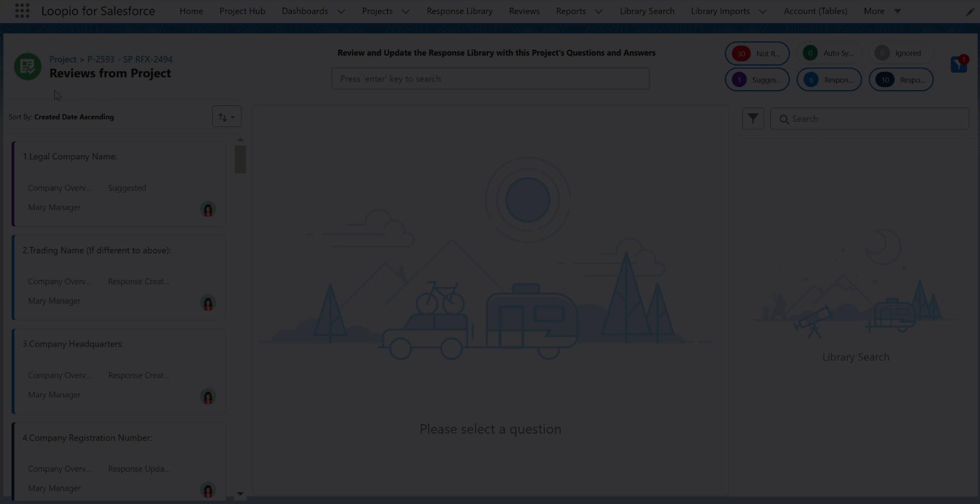Open the App Launcher grid icon
The width and height of the screenshot is (980, 504).
click(x=22, y=11)
